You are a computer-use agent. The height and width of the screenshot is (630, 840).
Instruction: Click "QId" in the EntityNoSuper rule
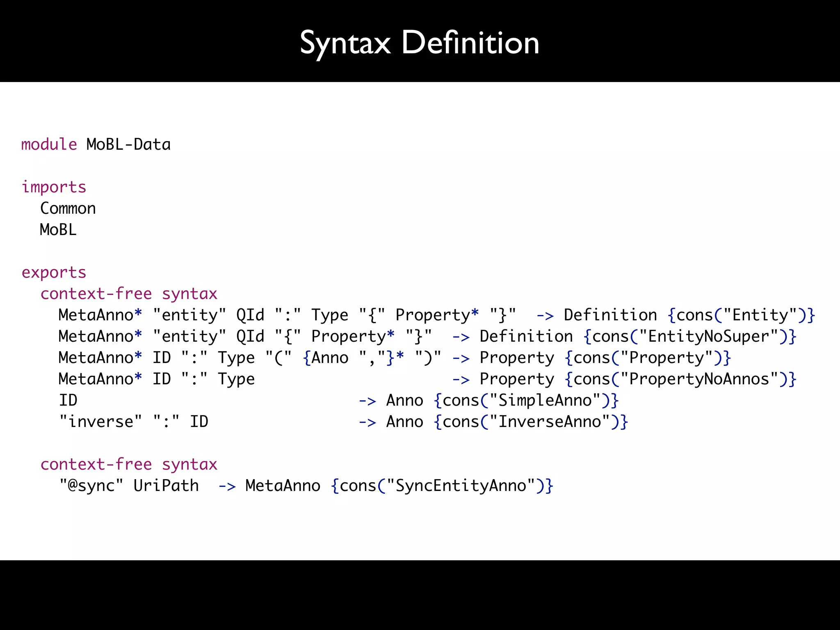click(250, 336)
